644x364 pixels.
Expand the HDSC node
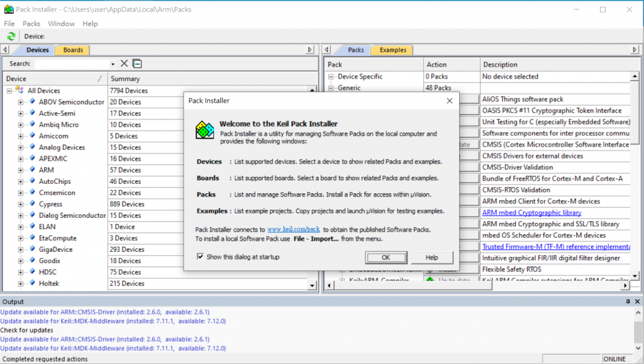pos(21,272)
